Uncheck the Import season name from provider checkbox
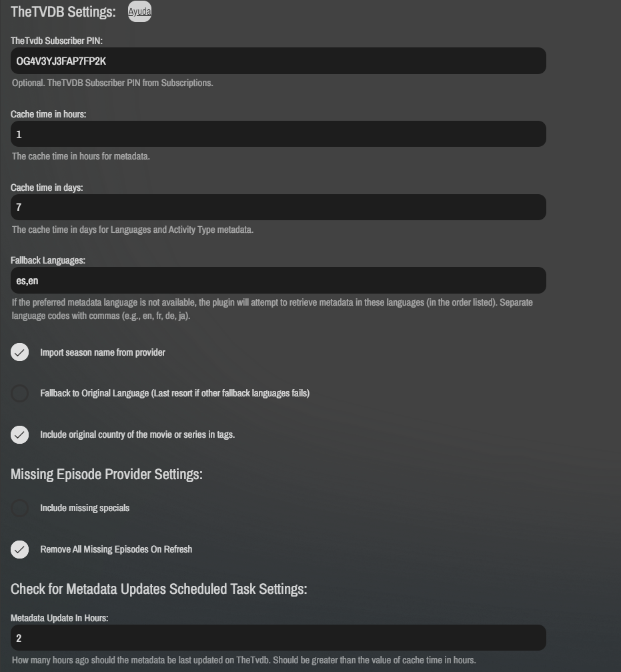 tap(20, 352)
